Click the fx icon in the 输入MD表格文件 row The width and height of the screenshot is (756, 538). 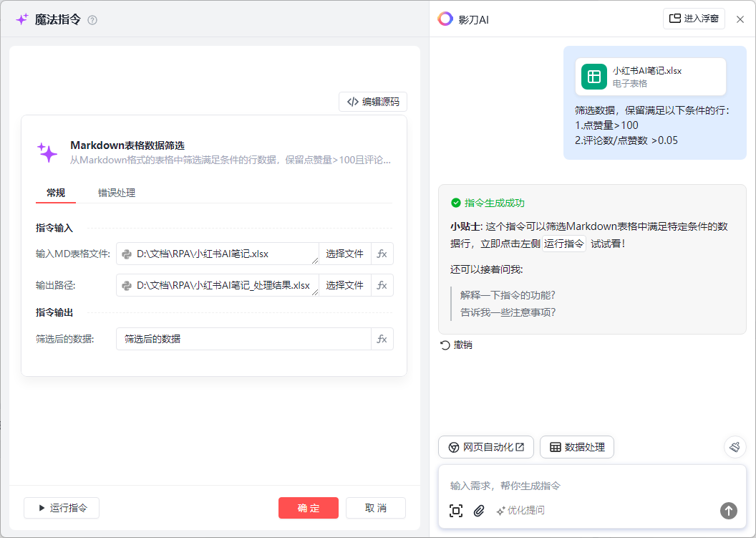point(382,254)
